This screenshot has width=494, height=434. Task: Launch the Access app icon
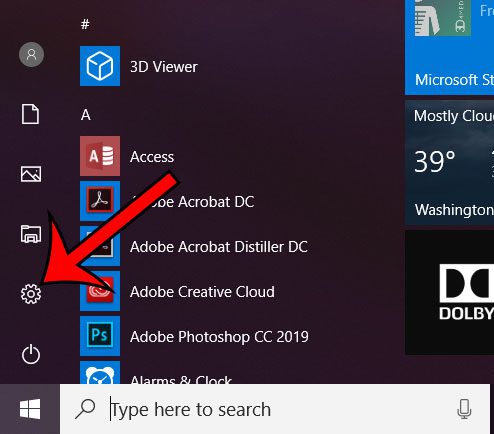point(100,156)
